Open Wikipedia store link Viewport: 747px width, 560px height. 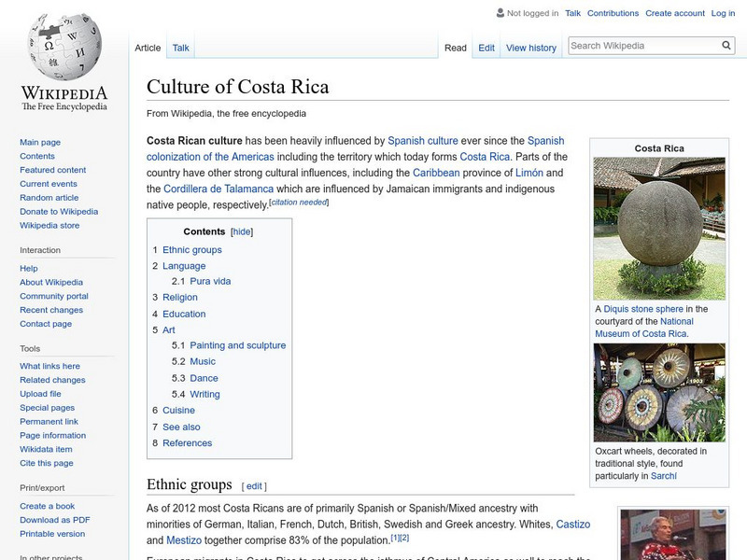(49, 225)
